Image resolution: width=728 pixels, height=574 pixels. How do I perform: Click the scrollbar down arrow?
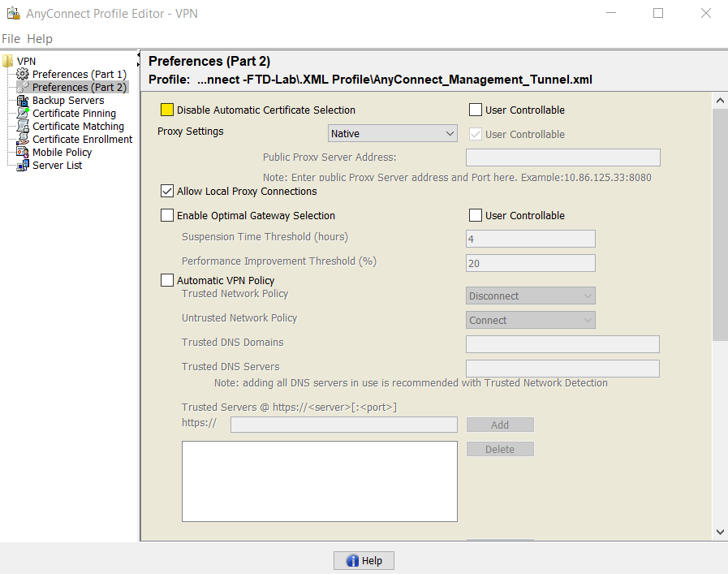point(720,533)
